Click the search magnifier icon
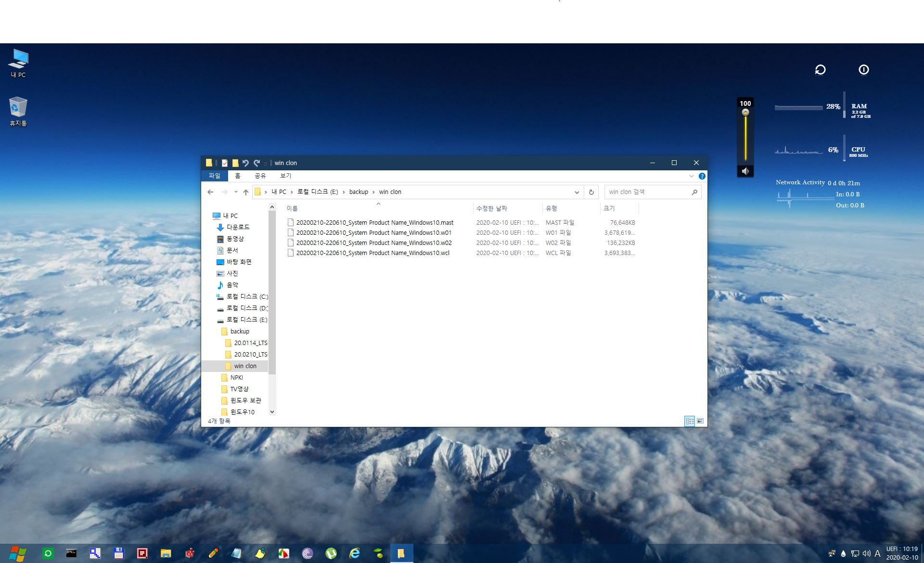This screenshot has height=563, width=924. tap(694, 192)
